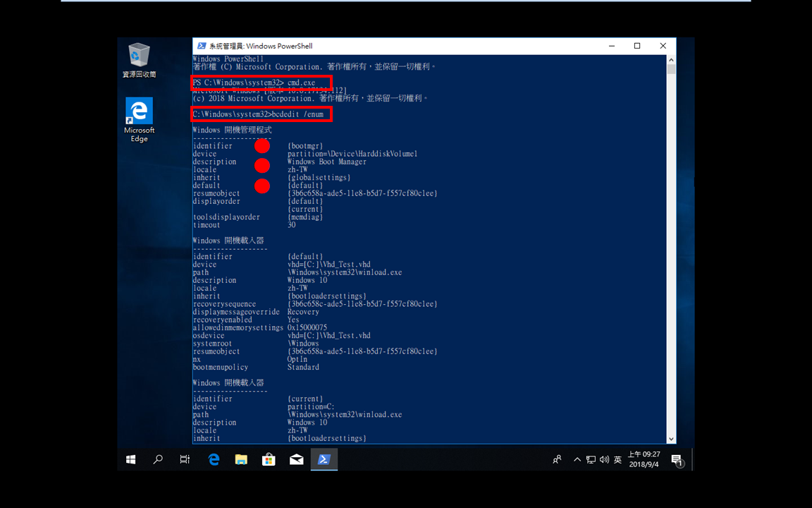Open Mail app from the taskbar

(x=296, y=459)
